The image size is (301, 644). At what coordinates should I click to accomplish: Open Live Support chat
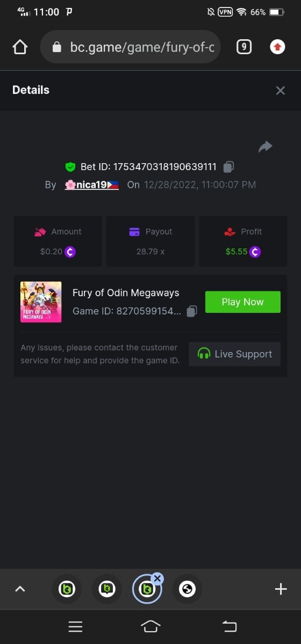point(235,354)
